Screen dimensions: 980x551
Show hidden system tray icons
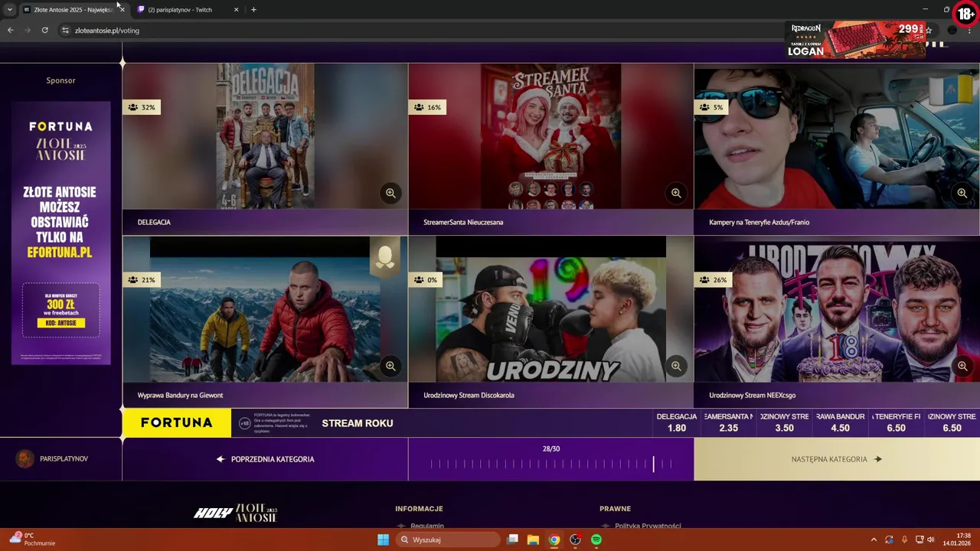tap(874, 540)
